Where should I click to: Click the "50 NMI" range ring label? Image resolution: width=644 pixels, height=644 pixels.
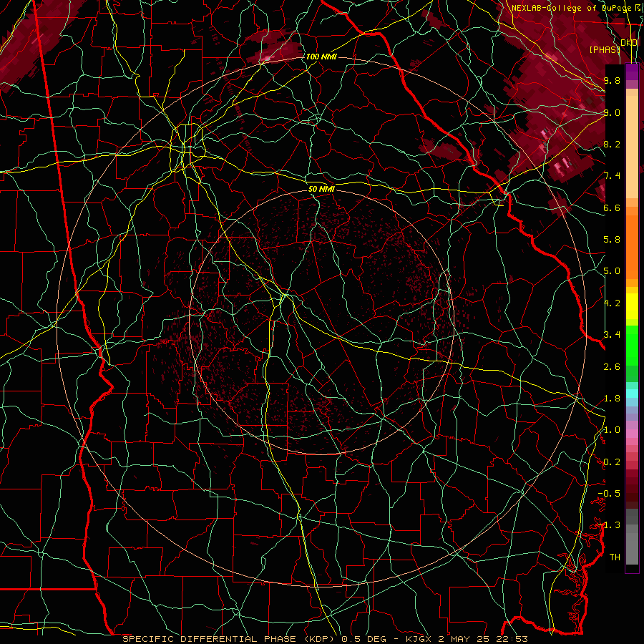coord(321,189)
